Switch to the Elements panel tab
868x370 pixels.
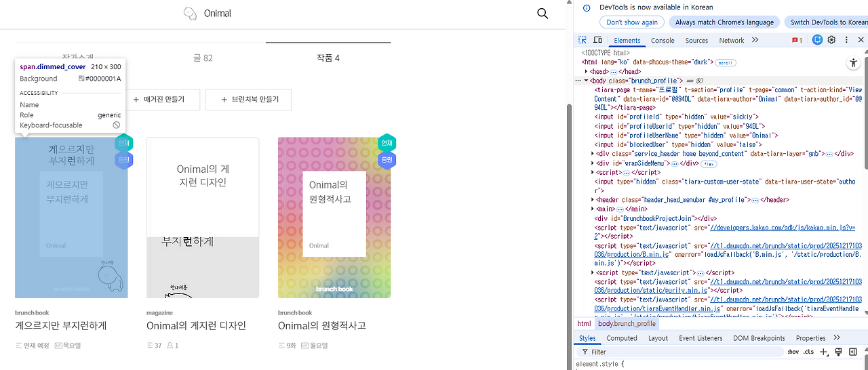click(627, 41)
